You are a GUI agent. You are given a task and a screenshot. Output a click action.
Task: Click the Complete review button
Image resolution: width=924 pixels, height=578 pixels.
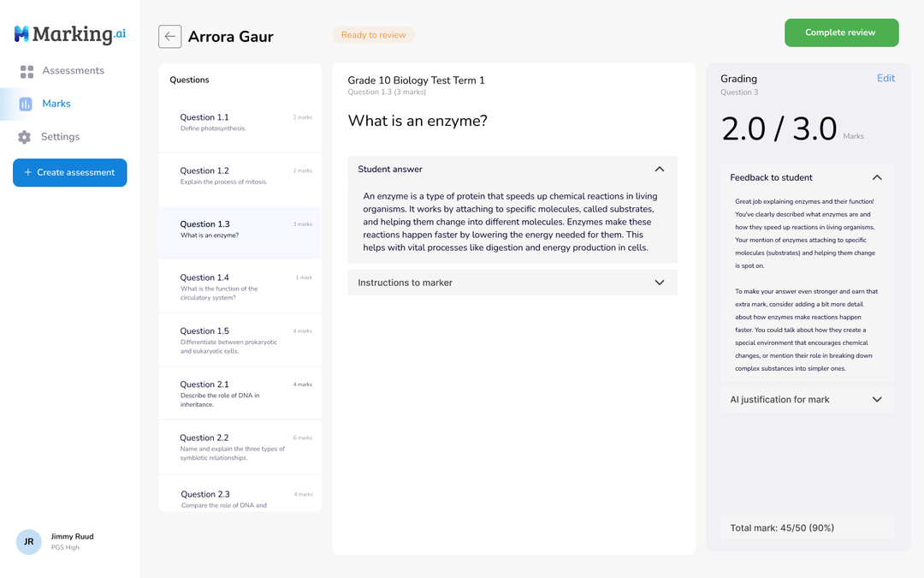click(x=841, y=32)
